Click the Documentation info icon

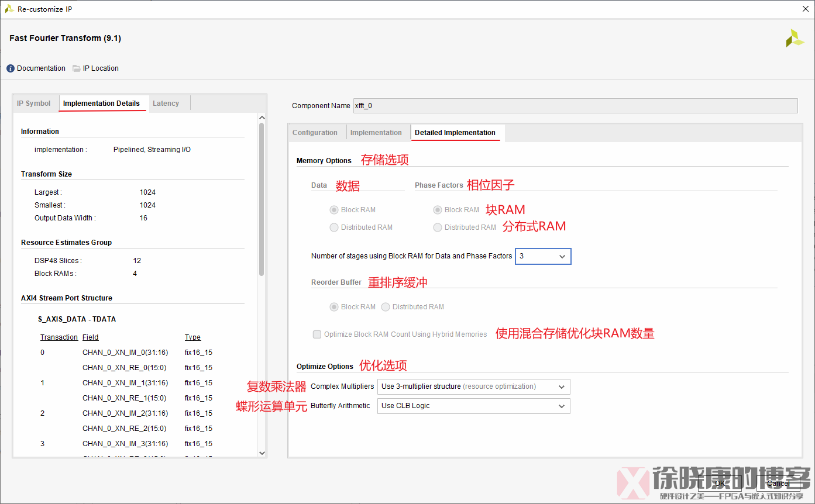10,68
